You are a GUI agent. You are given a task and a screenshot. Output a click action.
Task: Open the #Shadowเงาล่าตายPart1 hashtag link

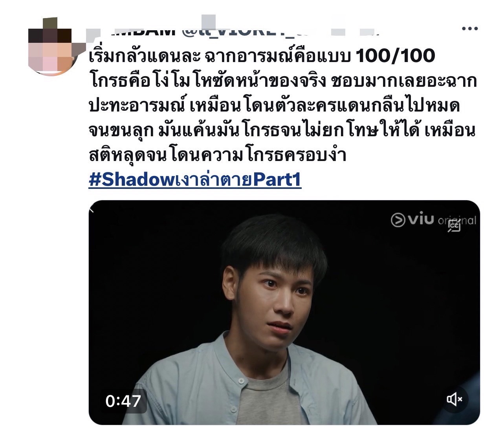(195, 180)
